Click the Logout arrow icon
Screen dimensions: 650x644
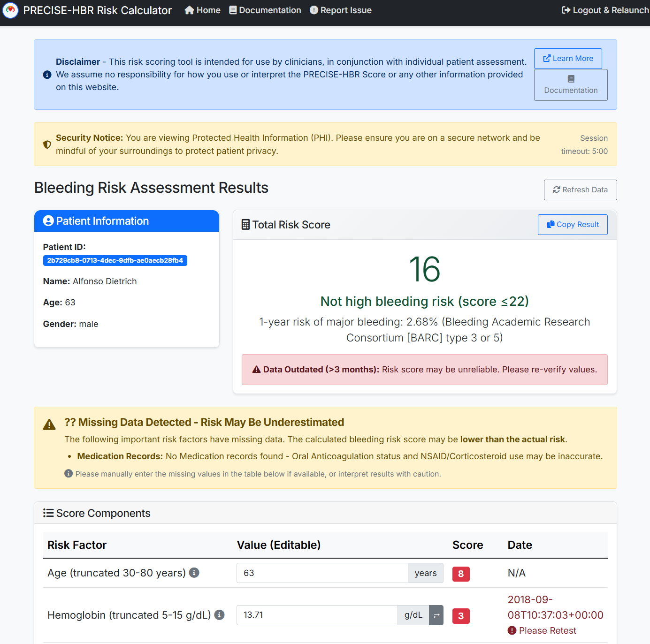coord(566,10)
